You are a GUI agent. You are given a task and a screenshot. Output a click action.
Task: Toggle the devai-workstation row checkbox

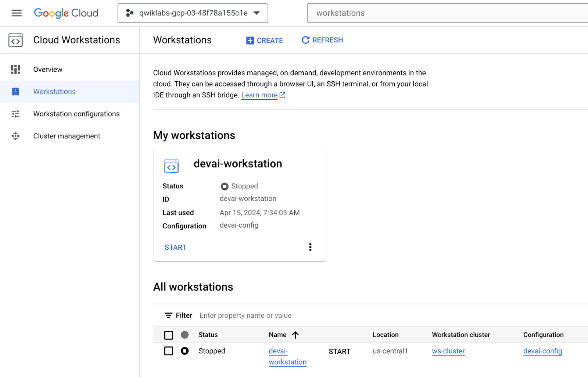(169, 351)
